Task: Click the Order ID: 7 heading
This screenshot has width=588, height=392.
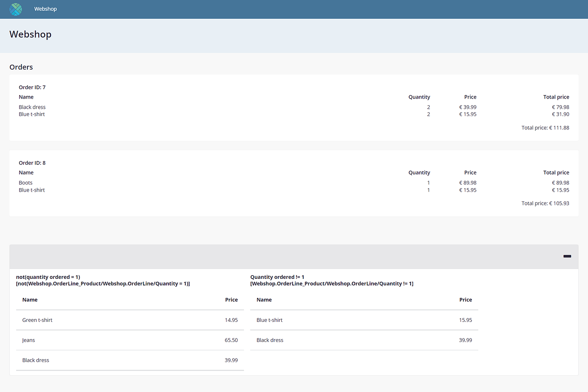Action: (x=32, y=87)
